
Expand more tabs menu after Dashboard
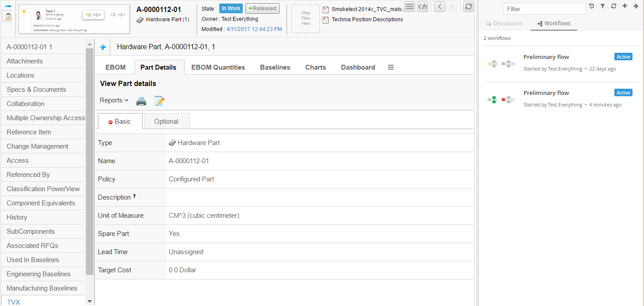pyautogui.click(x=391, y=67)
